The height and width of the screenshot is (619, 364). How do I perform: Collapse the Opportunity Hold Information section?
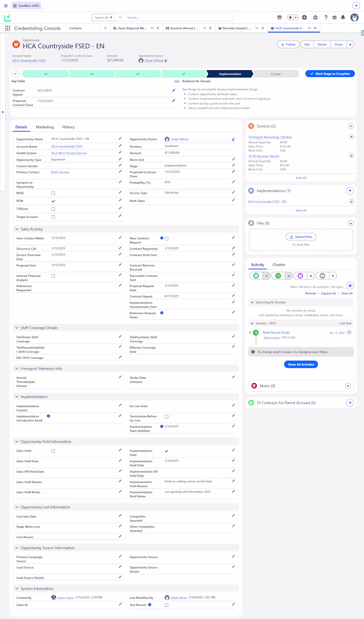tap(17, 441)
